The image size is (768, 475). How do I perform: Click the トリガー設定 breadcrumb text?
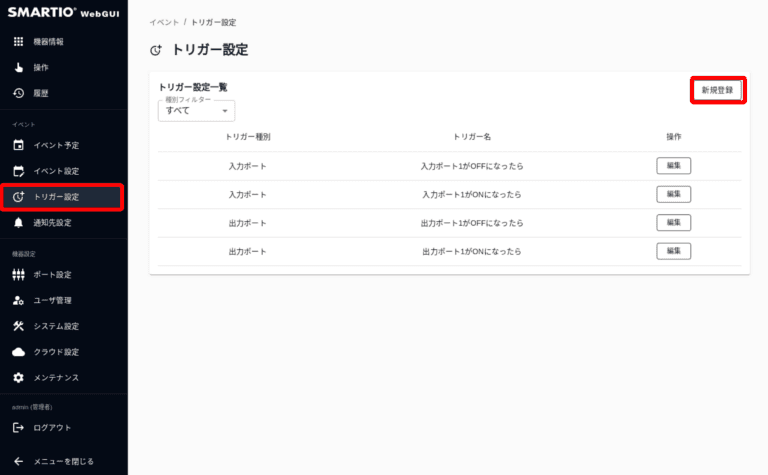213,23
